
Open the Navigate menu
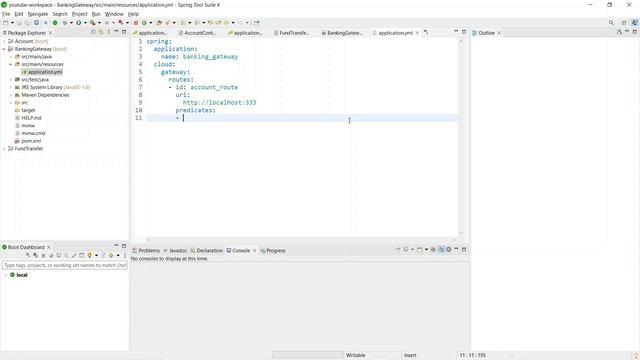38,14
